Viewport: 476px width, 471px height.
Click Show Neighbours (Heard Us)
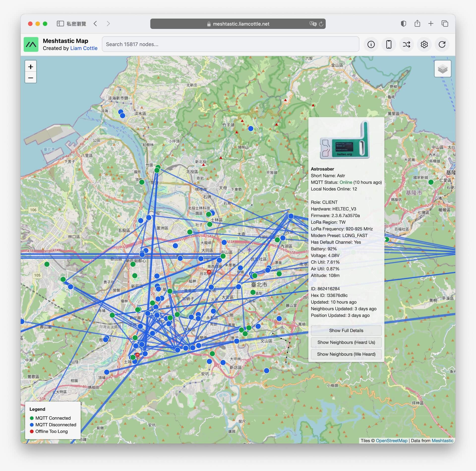tap(346, 342)
